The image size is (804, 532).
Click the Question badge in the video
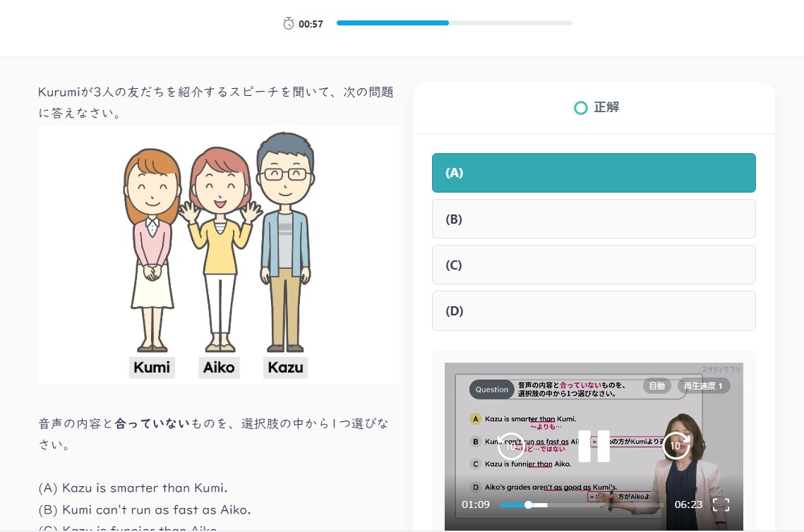point(491,389)
